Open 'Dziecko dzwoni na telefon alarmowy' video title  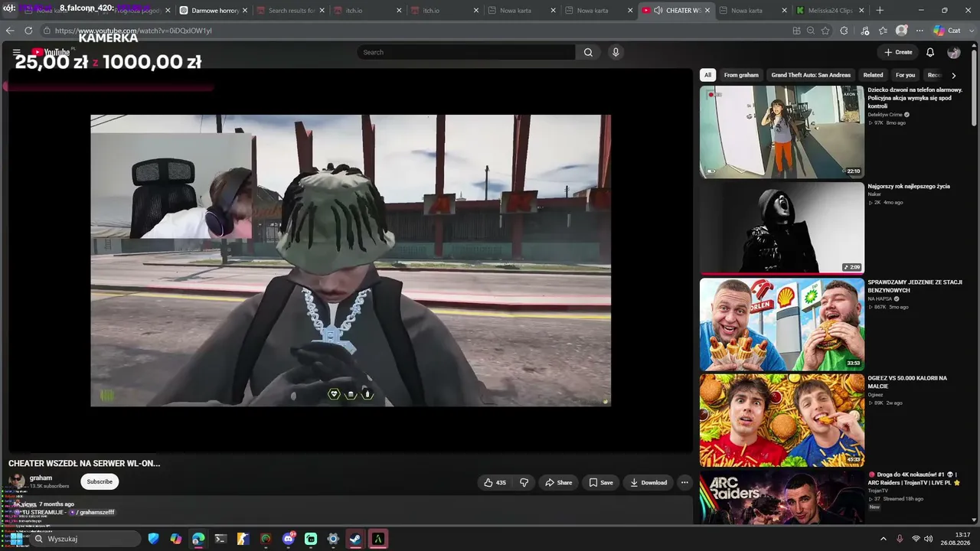click(915, 98)
